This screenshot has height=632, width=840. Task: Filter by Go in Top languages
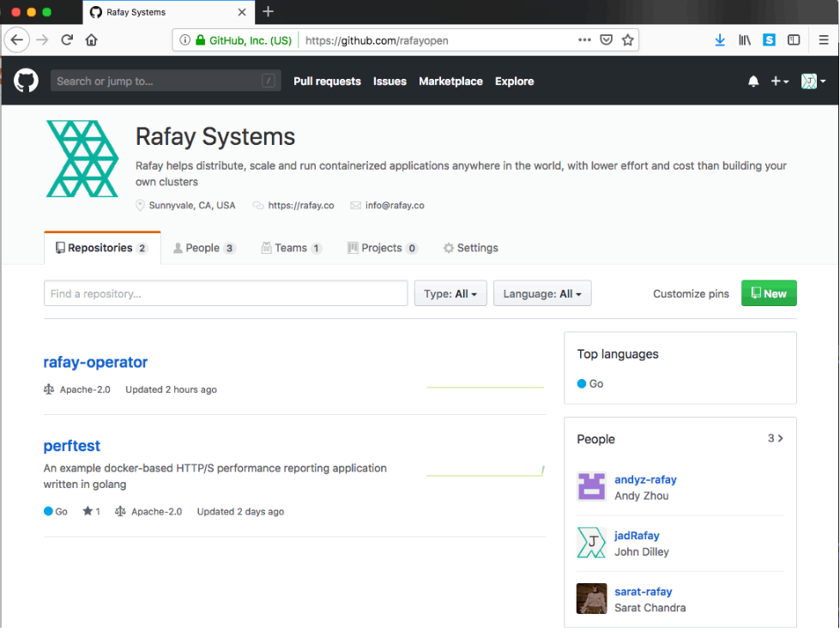click(590, 383)
